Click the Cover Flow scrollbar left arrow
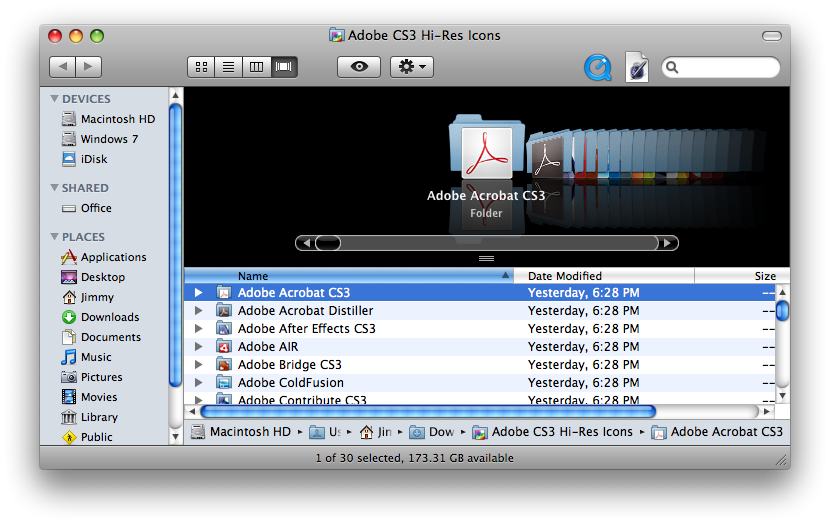830x524 pixels. pyautogui.click(x=306, y=243)
